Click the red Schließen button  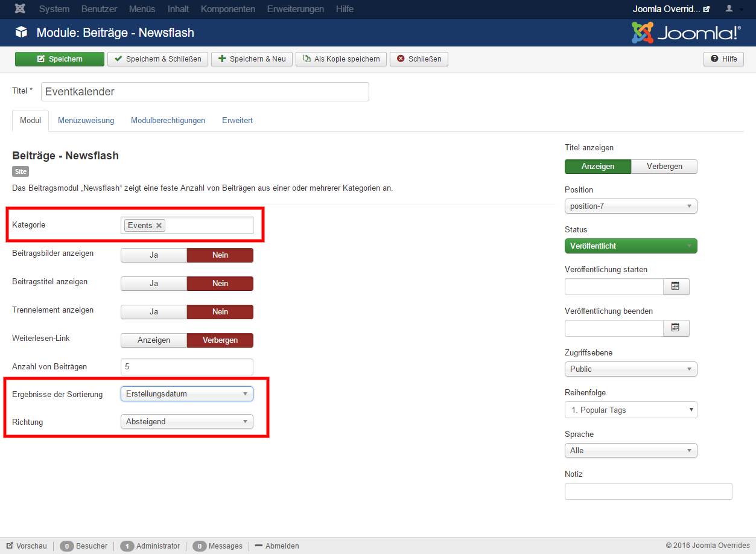(419, 59)
